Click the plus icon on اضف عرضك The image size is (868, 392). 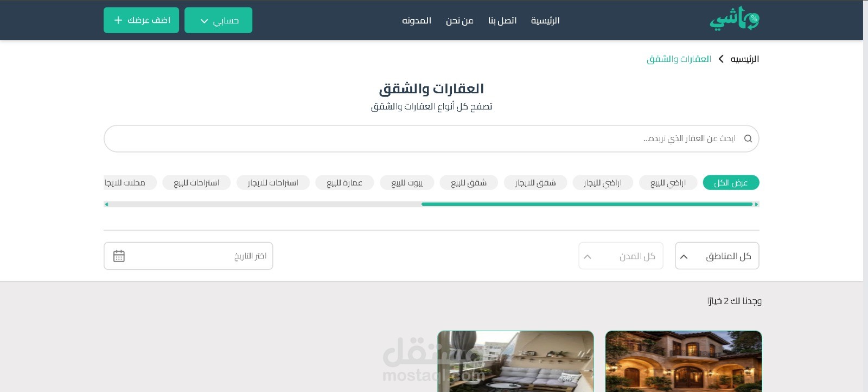(x=118, y=20)
